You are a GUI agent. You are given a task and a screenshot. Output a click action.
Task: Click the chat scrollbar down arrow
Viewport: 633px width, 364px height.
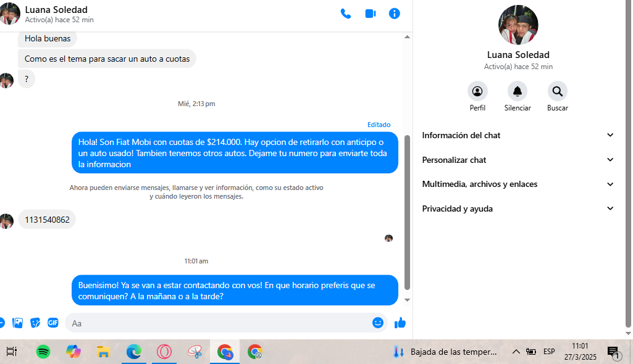click(407, 300)
